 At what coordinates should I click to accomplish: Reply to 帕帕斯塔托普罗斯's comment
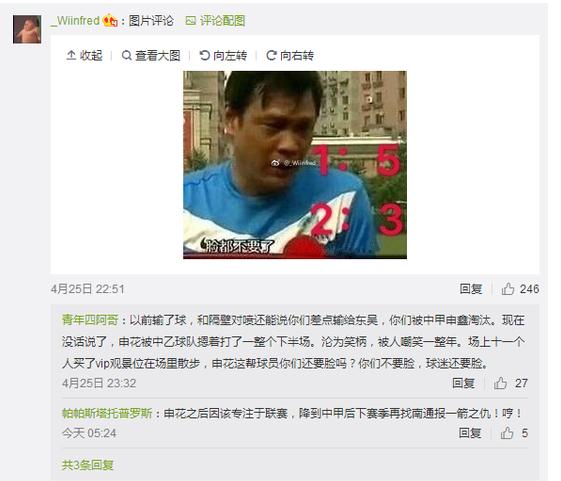(x=470, y=433)
